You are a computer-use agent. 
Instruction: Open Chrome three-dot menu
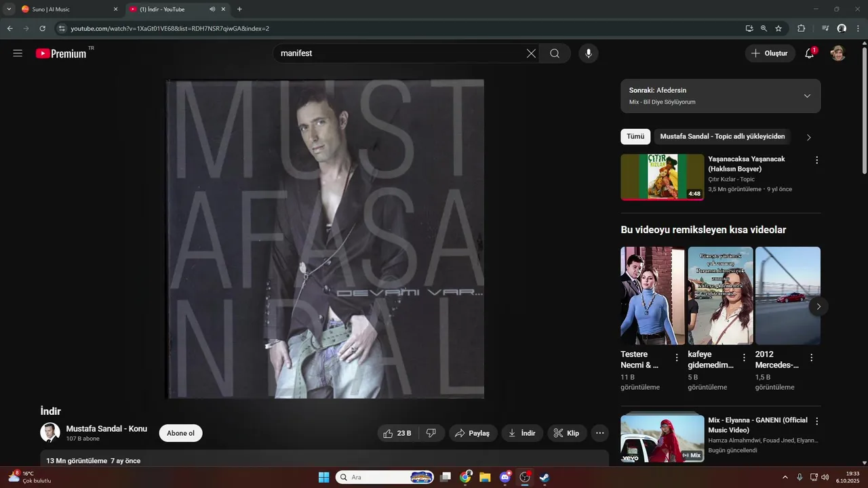[x=858, y=28]
